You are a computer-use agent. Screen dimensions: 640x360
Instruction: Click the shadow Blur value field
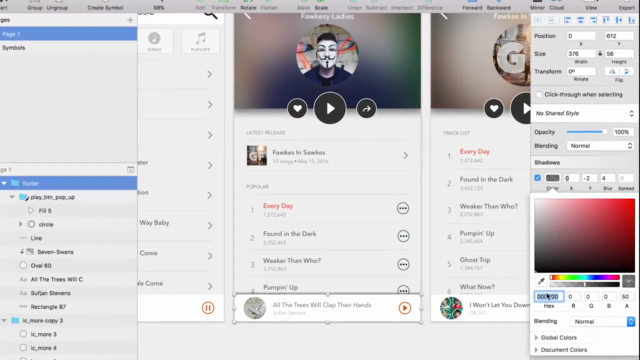tap(608, 178)
